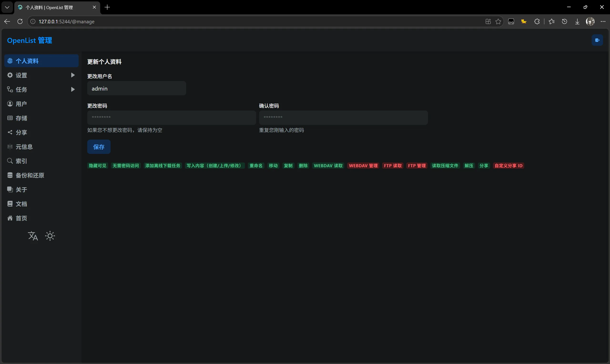Switch language with the translate icon

[x=33, y=236]
